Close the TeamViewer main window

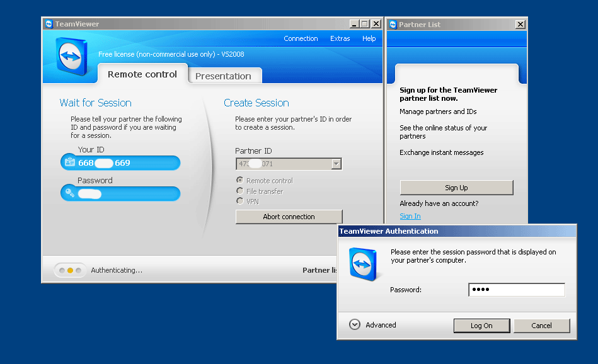(376, 24)
